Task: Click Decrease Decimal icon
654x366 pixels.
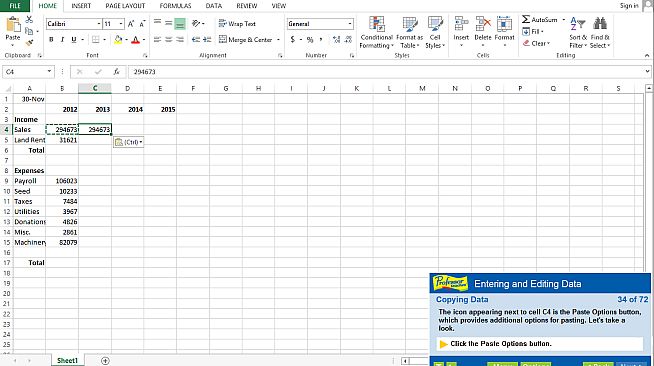Action: coord(349,40)
